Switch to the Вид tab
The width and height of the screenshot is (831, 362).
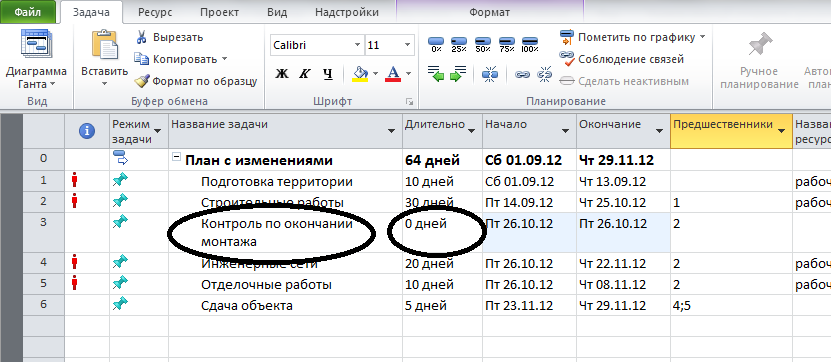(x=278, y=12)
